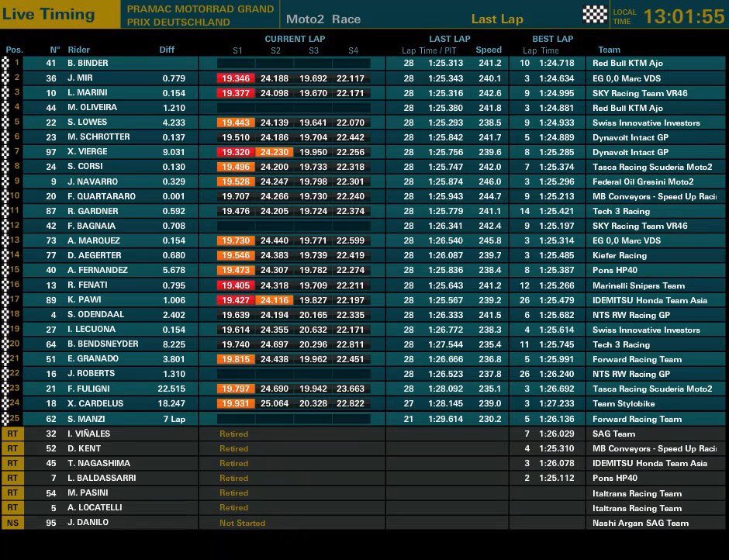
Task: Click the S1 sector column header
Action: coord(237,50)
